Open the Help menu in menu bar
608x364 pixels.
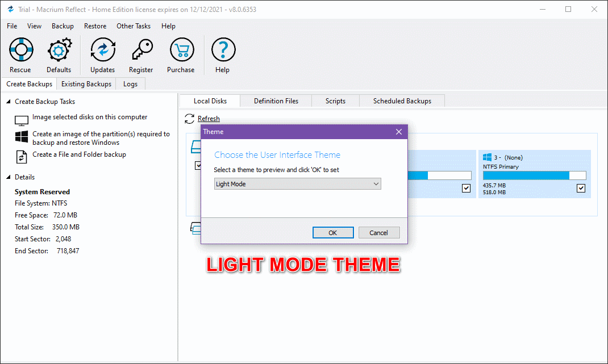pyautogui.click(x=168, y=26)
